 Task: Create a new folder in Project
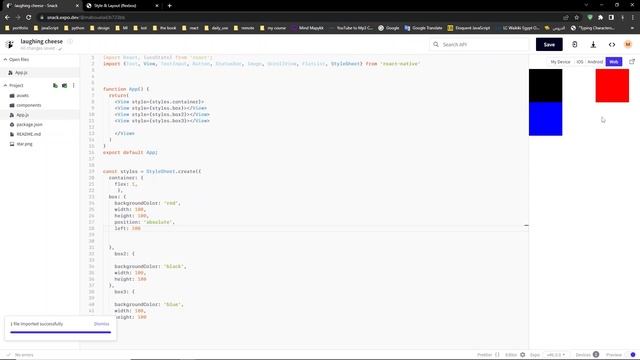pyautogui.click(x=64, y=85)
